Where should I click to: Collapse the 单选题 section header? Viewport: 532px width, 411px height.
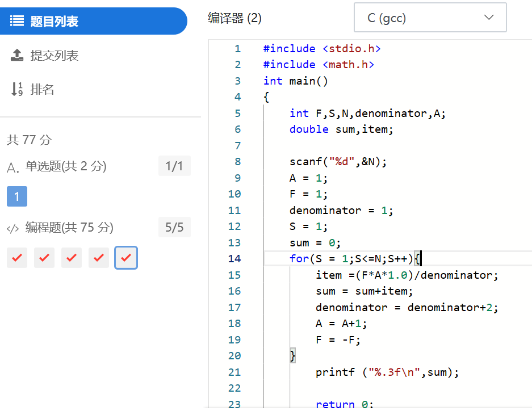pyautogui.click(x=65, y=167)
